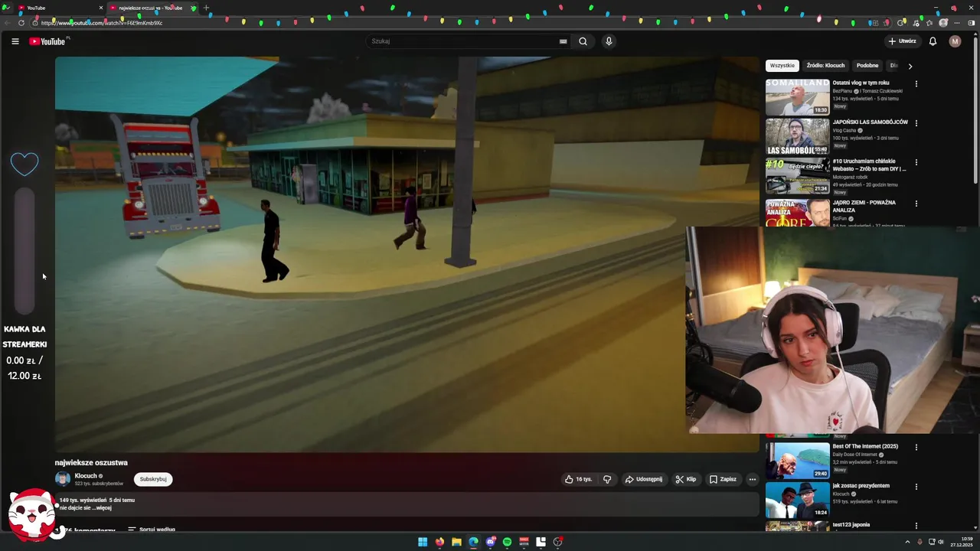Show more filter chips with right arrow
Image resolution: width=980 pixels, height=551 pixels.
[910, 66]
